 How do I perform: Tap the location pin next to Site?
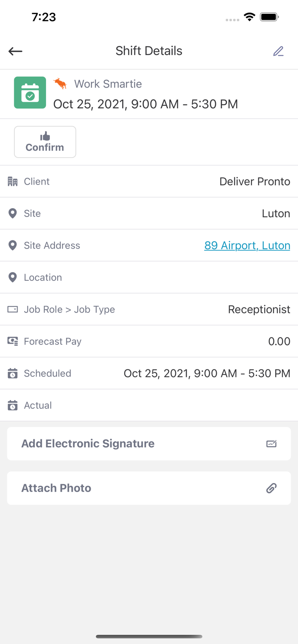click(x=12, y=213)
